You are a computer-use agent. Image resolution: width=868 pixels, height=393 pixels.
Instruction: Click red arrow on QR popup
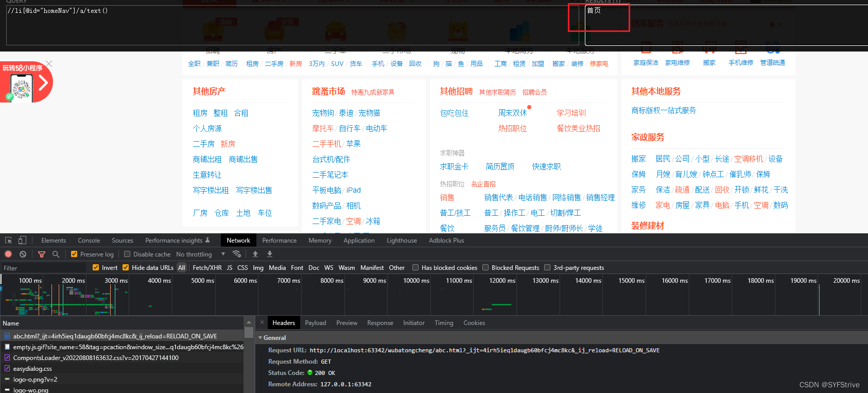coord(44,82)
